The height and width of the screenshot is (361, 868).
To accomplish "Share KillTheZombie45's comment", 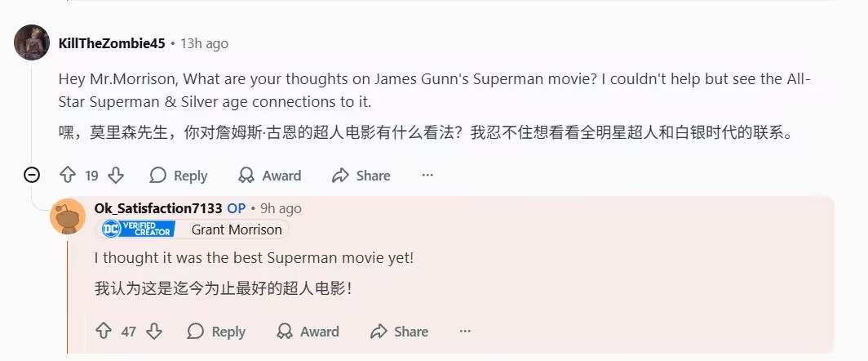I will (x=361, y=176).
